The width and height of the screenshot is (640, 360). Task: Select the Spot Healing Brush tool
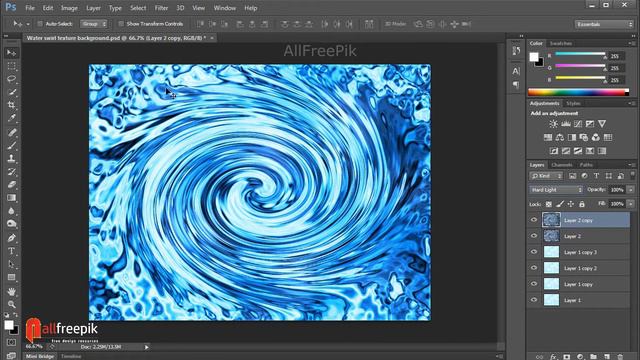coord(11,132)
